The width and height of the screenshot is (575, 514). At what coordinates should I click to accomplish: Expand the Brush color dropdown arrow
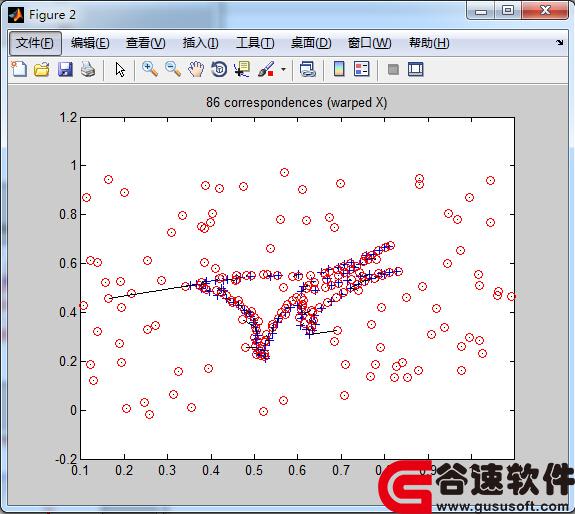coord(283,69)
